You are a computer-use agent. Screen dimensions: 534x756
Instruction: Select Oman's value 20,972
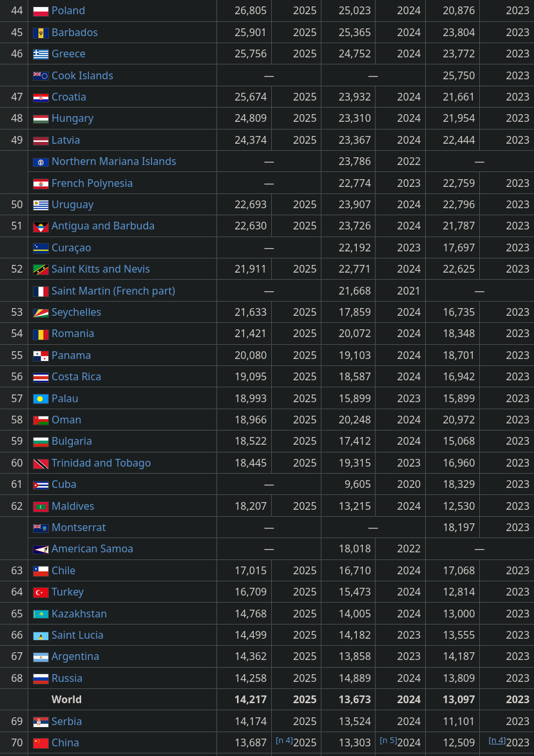(459, 420)
